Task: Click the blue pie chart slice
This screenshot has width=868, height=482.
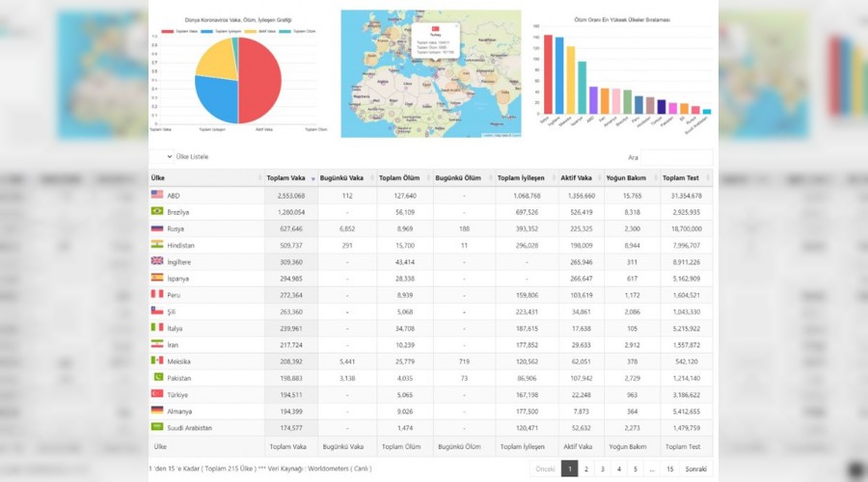Action: point(219,99)
